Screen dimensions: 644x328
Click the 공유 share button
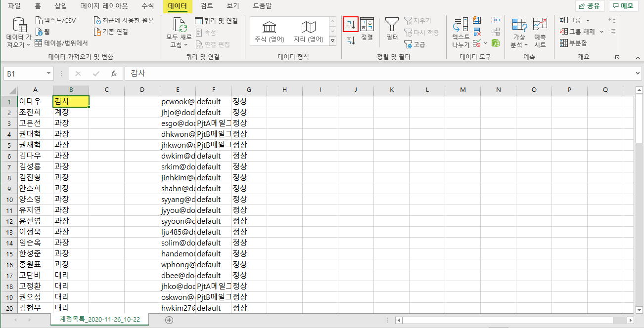[590, 6]
